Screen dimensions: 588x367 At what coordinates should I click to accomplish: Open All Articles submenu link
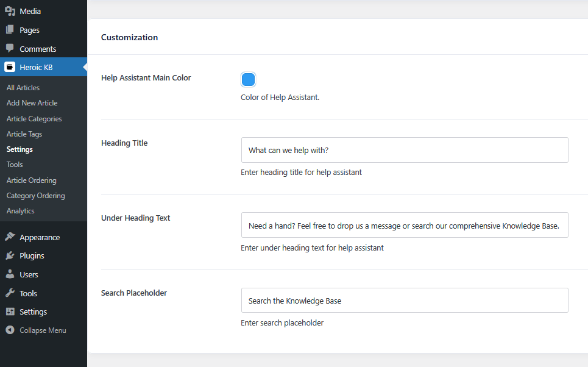23,87
